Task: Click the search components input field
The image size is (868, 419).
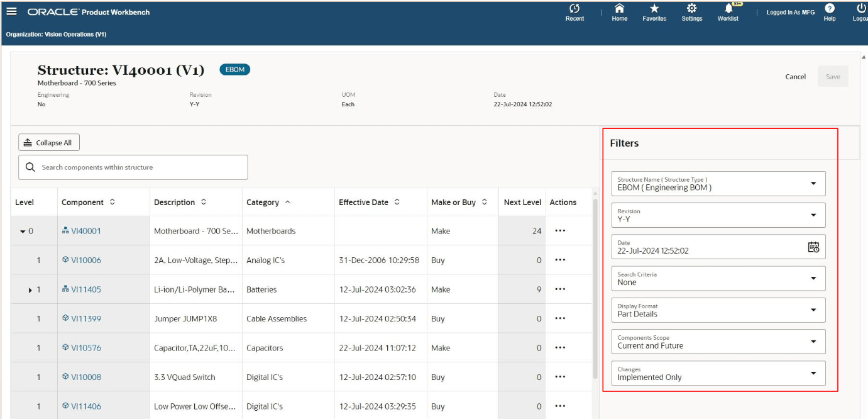Action: [x=133, y=167]
